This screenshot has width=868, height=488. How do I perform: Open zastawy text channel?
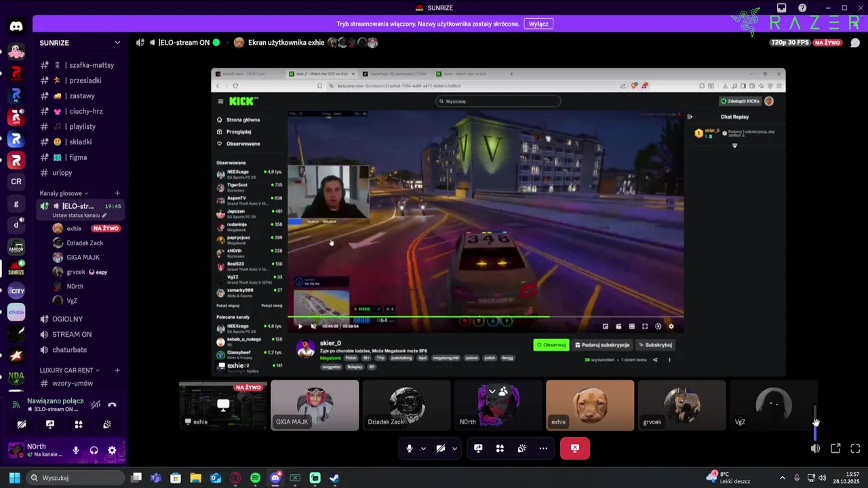[81, 96]
